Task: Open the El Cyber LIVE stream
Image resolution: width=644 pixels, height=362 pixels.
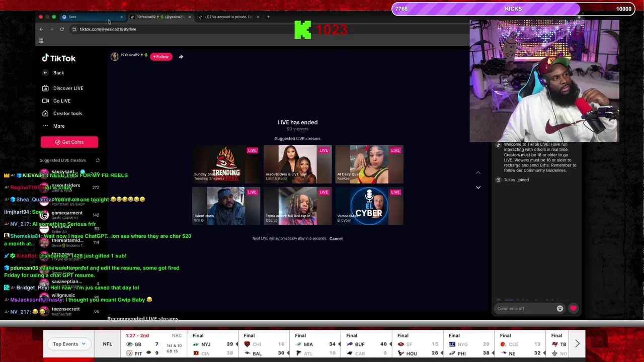Action: [369, 206]
